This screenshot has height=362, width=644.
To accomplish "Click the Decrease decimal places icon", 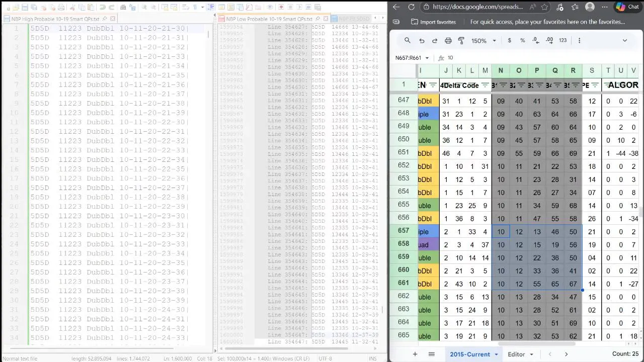I will (x=536, y=40).
